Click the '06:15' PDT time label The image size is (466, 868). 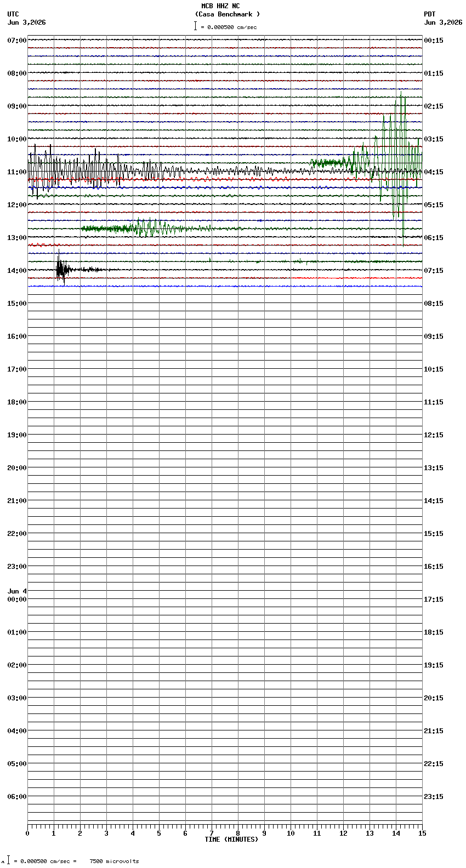[x=434, y=238]
